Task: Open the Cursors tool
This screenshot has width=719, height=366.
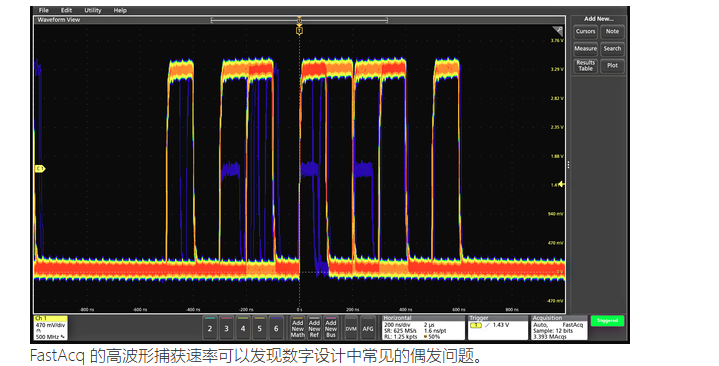Action: pos(585,32)
